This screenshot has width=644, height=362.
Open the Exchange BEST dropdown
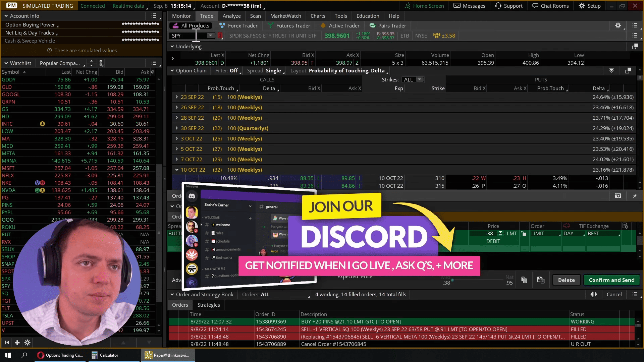pyautogui.click(x=603, y=234)
